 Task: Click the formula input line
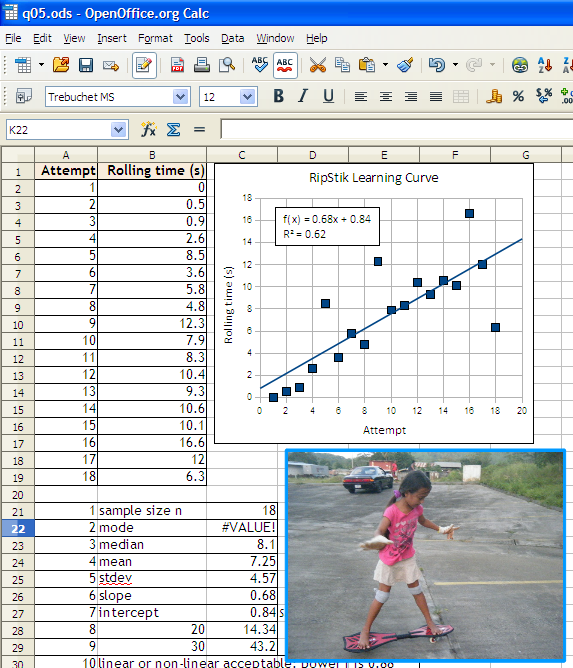[x=397, y=129]
